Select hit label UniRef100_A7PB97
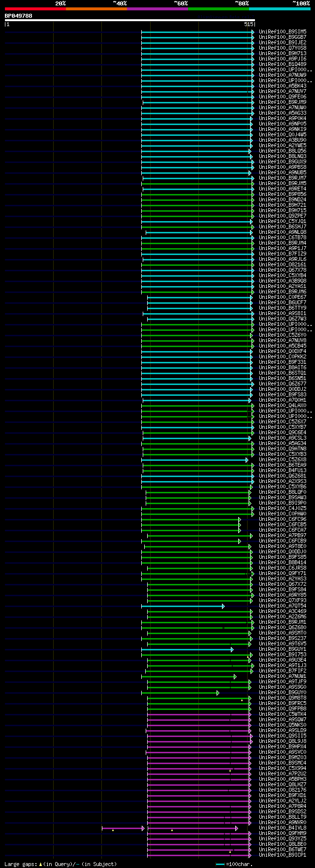The height and width of the screenshot is (868, 315). [x=283, y=535]
